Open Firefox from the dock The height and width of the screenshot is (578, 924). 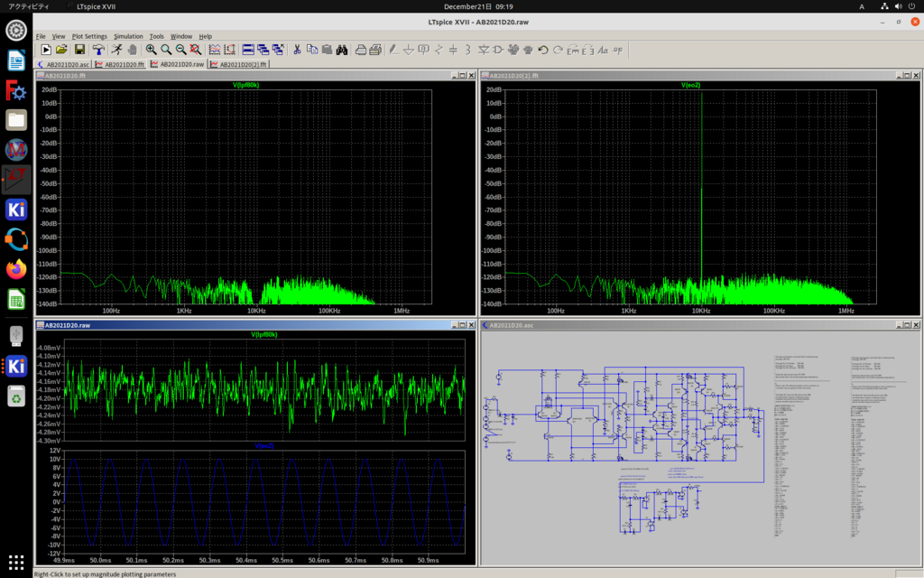[x=16, y=269]
